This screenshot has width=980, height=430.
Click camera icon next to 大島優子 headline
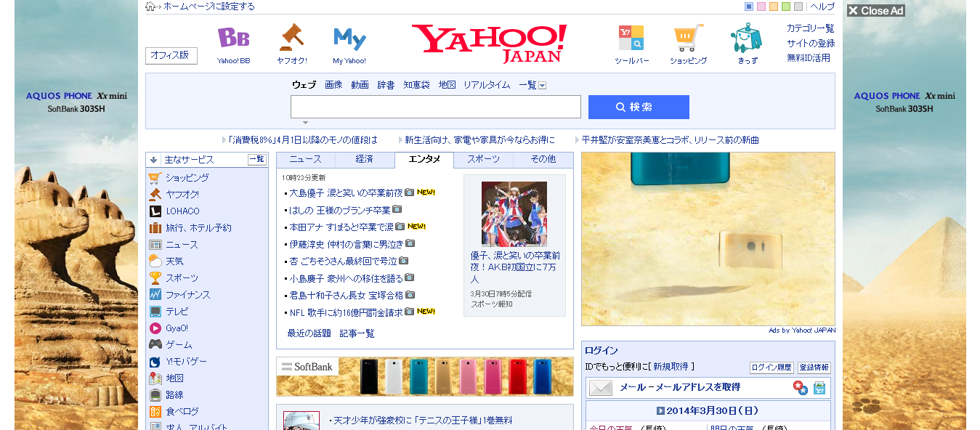[x=410, y=192]
